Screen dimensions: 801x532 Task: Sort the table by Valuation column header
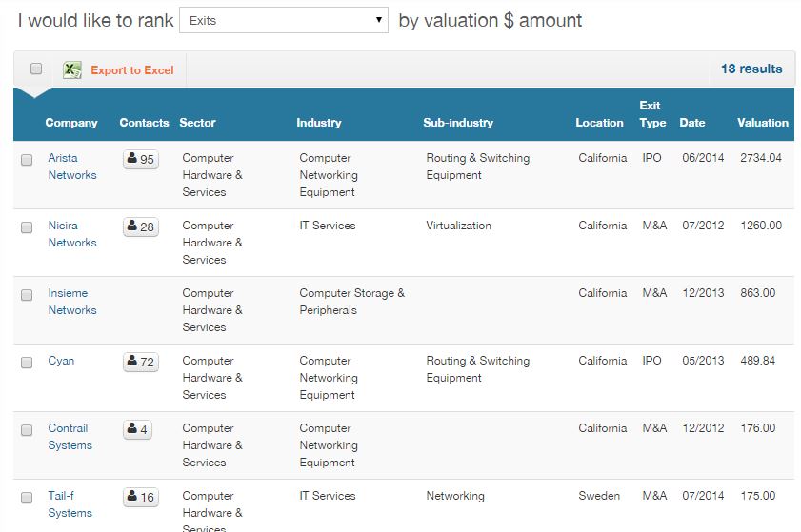762,123
